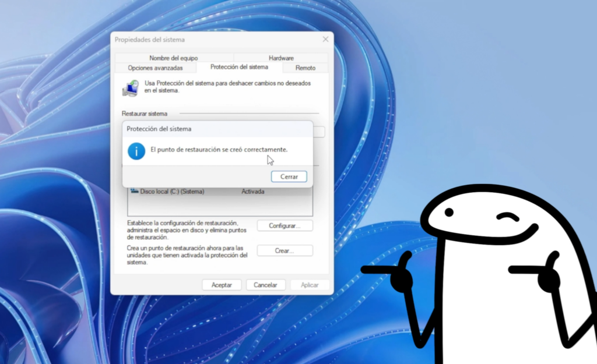Click the greyed Aplicar button

click(310, 285)
